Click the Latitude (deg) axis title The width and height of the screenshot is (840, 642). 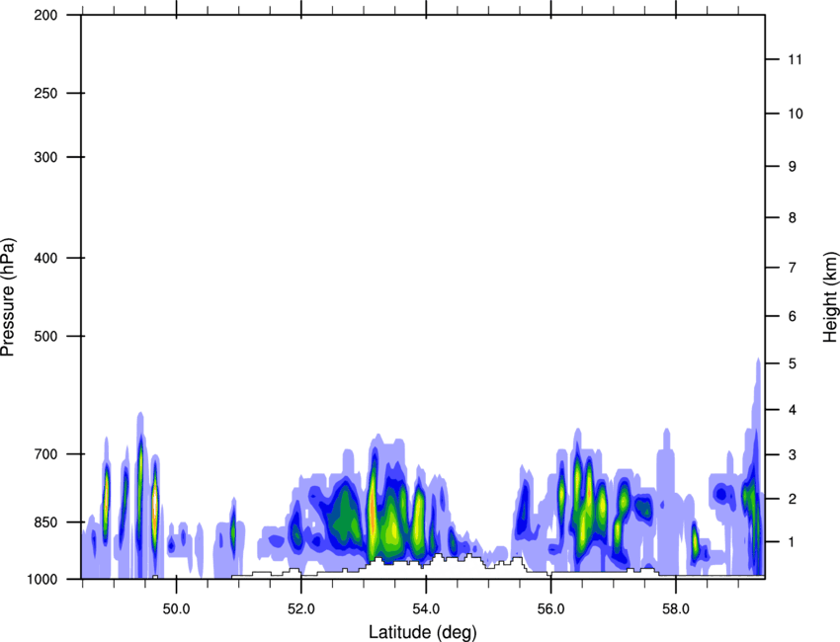click(423, 632)
